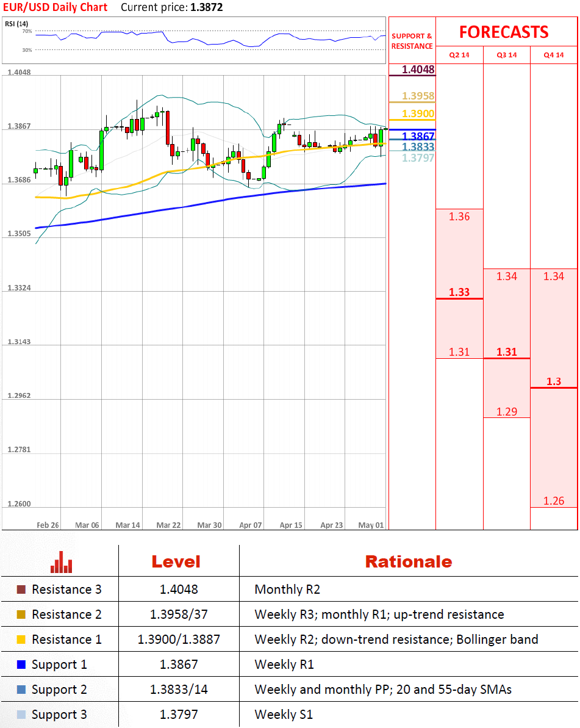
Task: Click the 1.31 value in Q2 column
Action: (x=459, y=352)
